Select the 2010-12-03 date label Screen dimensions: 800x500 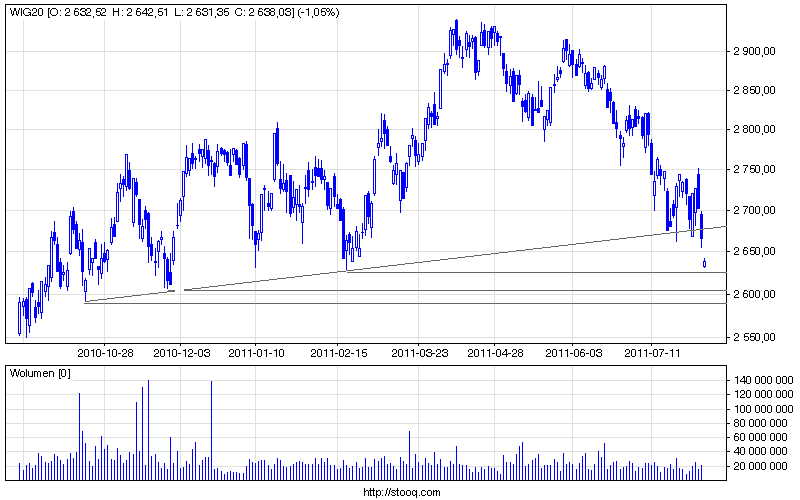tap(182, 353)
